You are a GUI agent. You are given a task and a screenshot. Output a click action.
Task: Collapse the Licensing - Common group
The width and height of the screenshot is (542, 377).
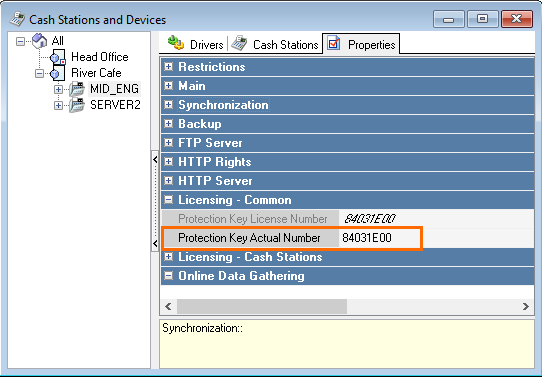[168, 200]
